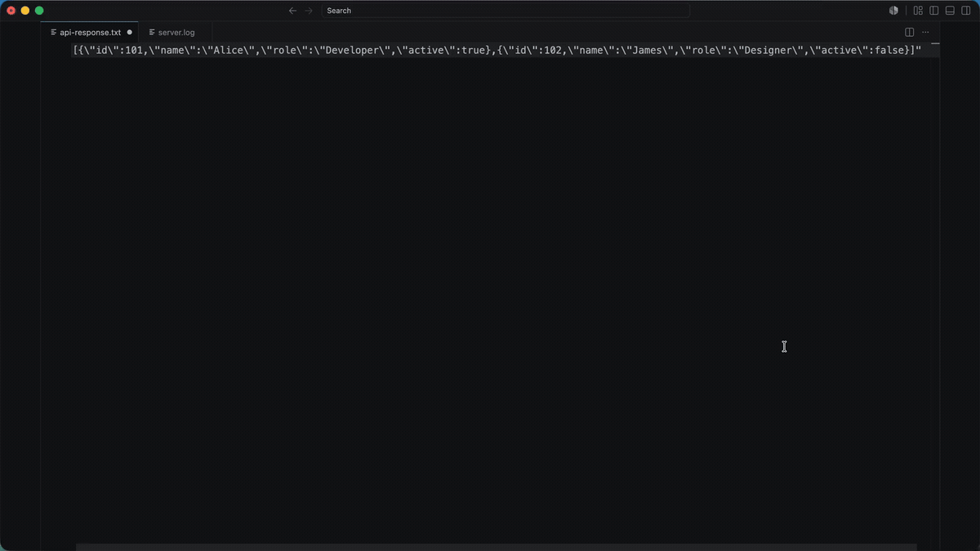Toggle the bottom panel
The width and height of the screenshot is (980, 551).
(950, 11)
